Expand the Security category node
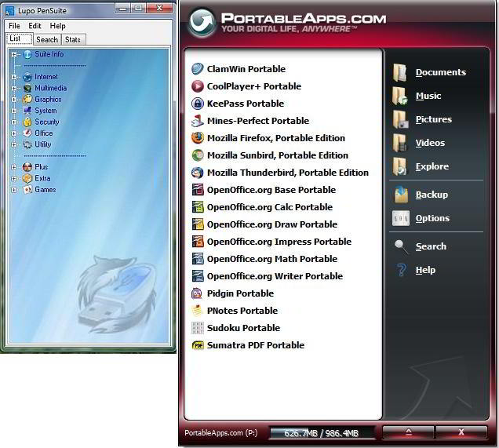Screen dimensions: 499x448 (13, 122)
